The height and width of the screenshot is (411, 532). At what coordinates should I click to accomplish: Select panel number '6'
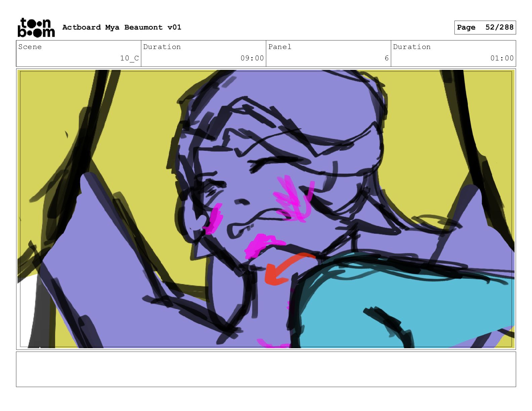387,58
